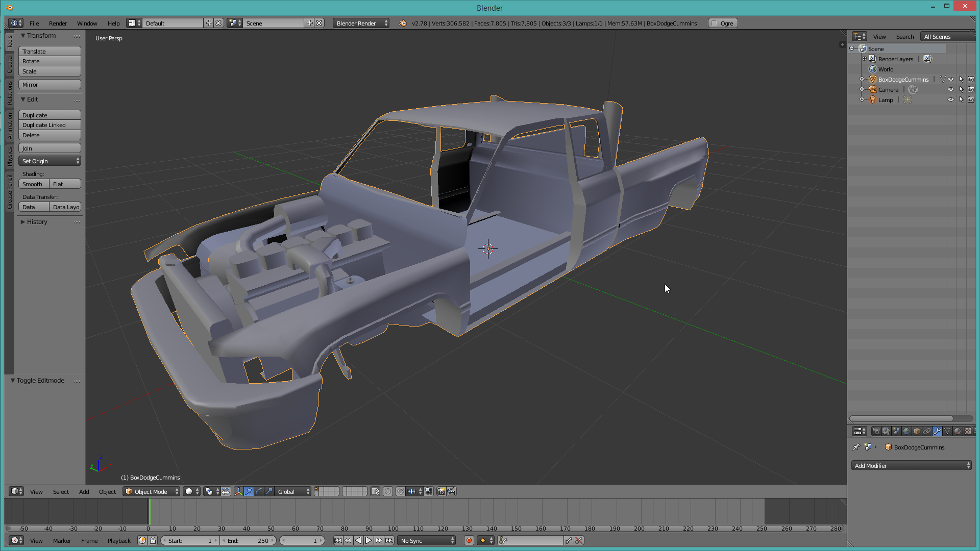Open the Object Mode dropdown
This screenshot has height=551, width=980.
[x=152, y=491]
